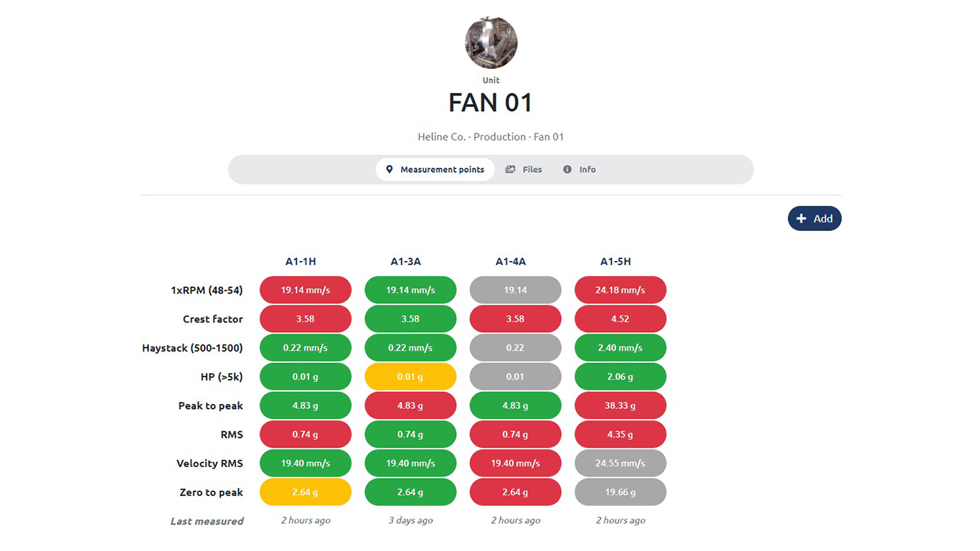This screenshot has width=980, height=551.
Task: Click the red 4.52 Crest factor value
Action: (x=621, y=319)
